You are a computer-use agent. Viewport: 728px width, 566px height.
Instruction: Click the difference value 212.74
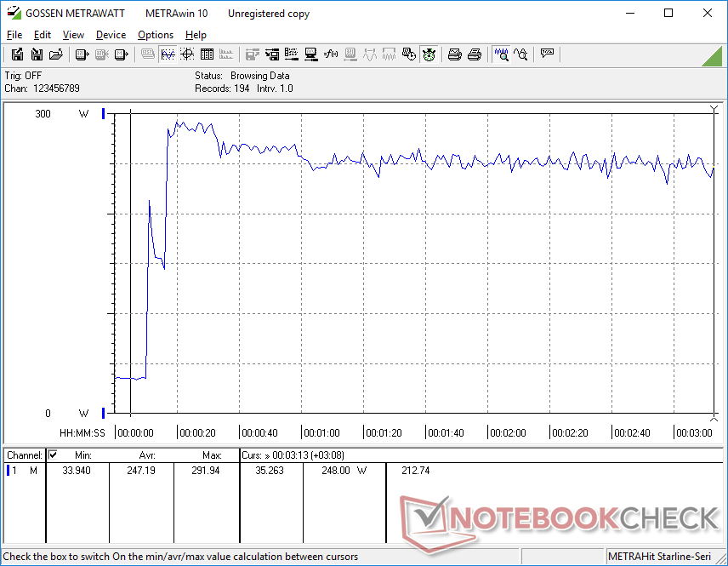pos(416,471)
